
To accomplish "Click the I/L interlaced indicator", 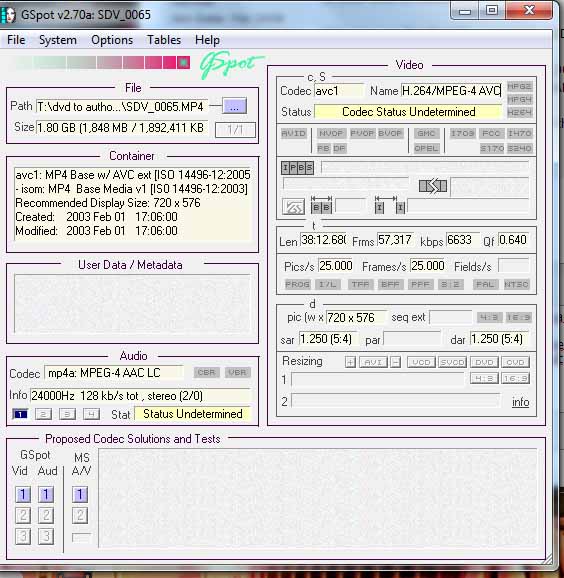I will click(x=327, y=284).
